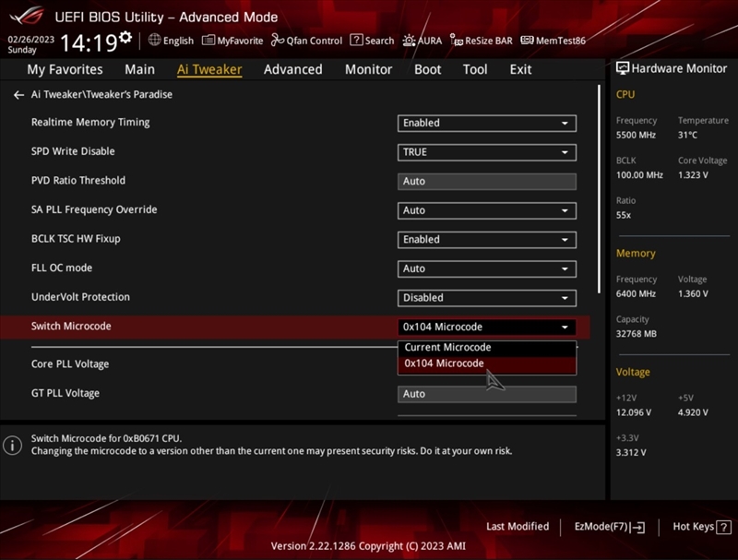Image resolution: width=738 pixels, height=560 pixels.
Task: Expand SPD Write Disable dropdown
Action: [487, 152]
